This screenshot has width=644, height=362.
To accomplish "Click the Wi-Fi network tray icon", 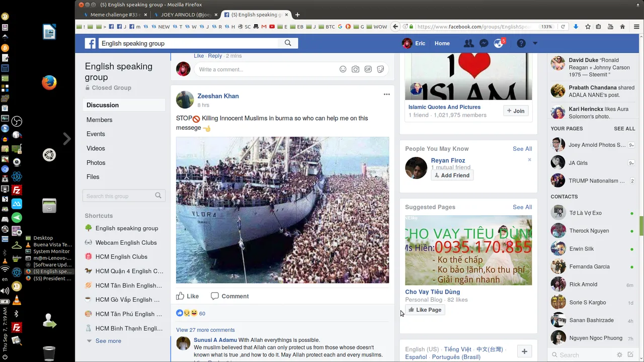I will point(5,269).
